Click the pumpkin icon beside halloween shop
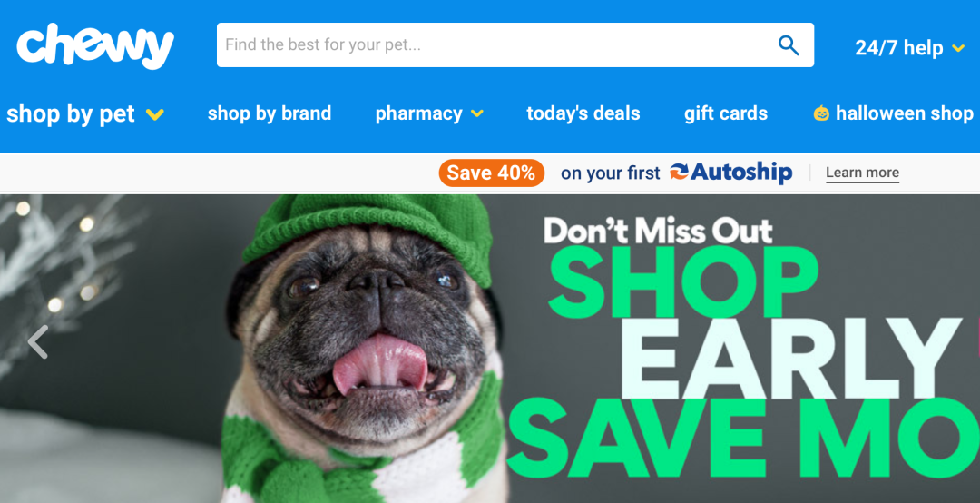The image size is (980, 503). tap(821, 113)
